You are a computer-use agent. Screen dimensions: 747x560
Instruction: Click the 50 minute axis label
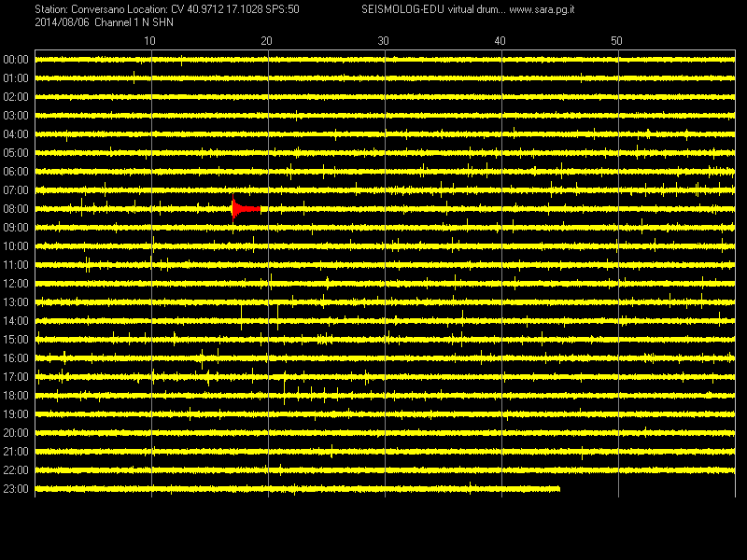coord(616,41)
